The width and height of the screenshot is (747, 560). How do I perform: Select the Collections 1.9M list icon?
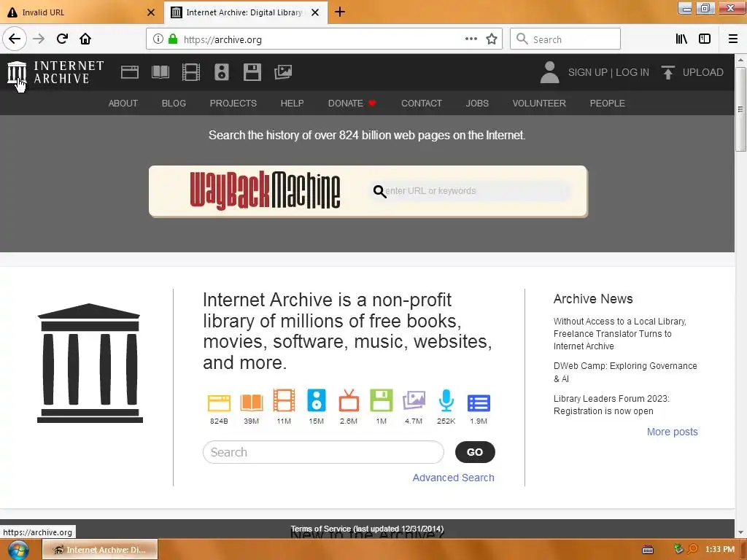479,402
